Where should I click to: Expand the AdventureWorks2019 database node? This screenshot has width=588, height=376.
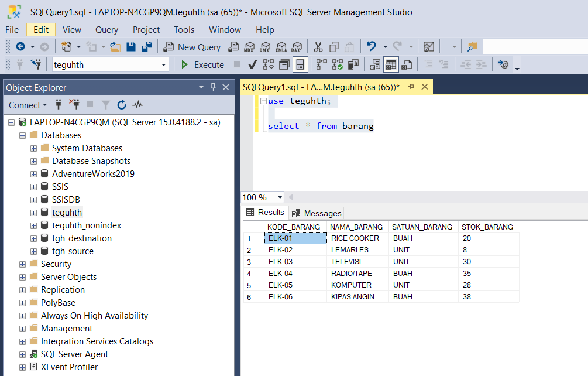pos(33,174)
